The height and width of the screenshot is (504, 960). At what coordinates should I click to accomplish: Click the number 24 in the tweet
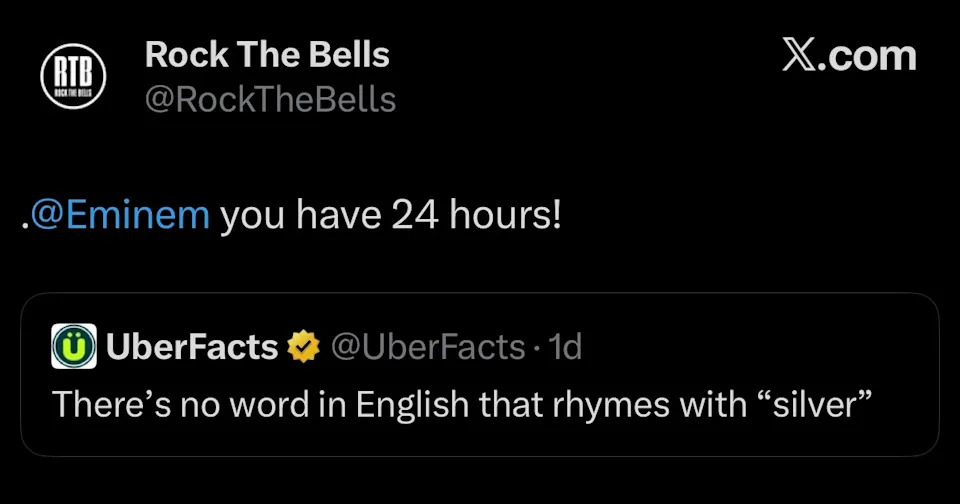413,215
